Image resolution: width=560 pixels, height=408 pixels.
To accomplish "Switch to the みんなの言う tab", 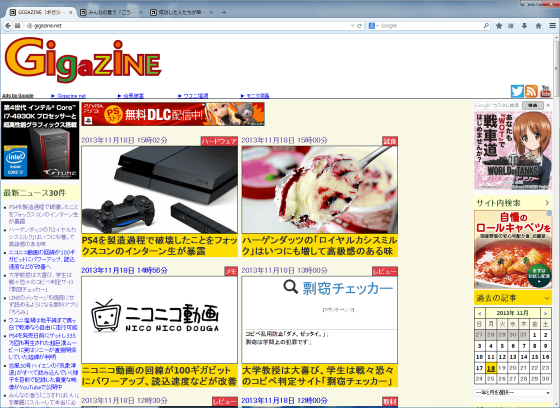I will tap(111, 13).
